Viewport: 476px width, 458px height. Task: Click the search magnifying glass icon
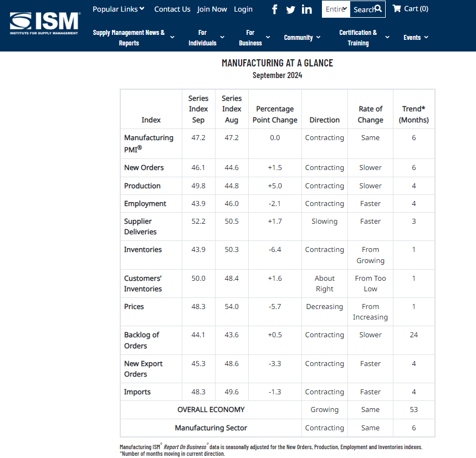pyautogui.click(x=378, y=9)
